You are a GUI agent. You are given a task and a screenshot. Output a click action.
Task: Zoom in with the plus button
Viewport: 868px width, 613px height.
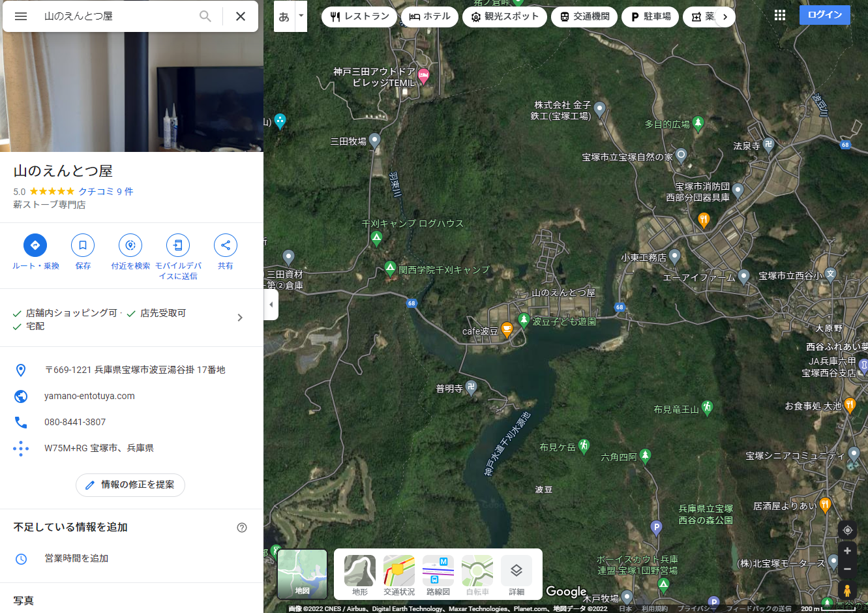[847, 551]
